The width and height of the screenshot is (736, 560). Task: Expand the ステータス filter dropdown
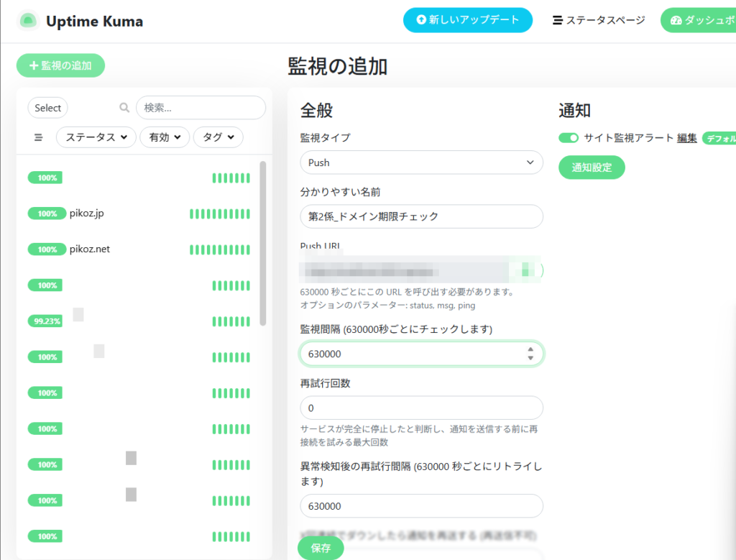coord(96,137)
